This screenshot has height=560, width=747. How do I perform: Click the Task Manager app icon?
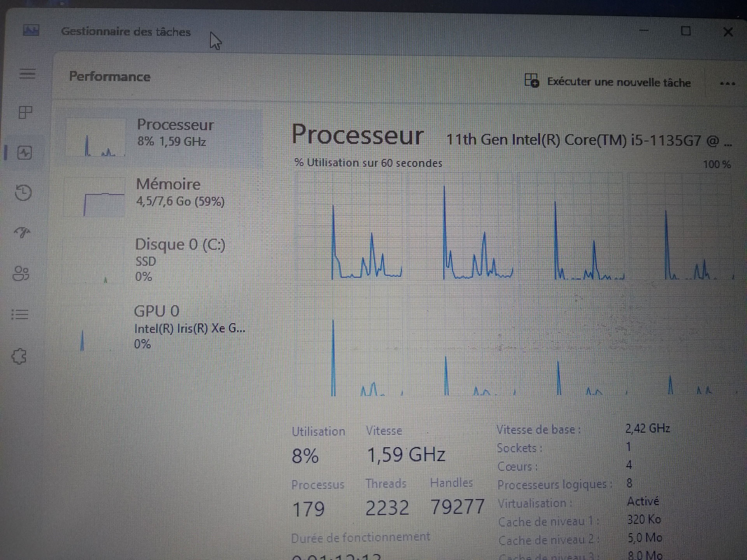click(31, 30)
